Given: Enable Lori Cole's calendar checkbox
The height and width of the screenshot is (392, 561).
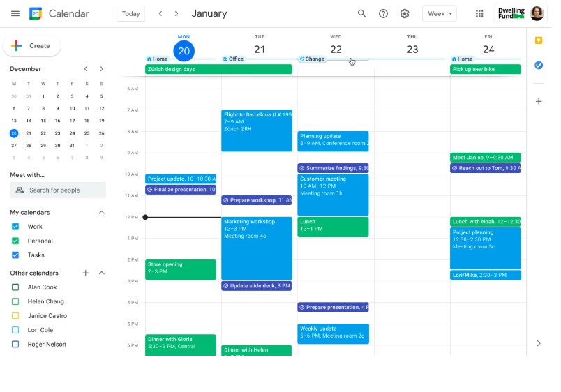Looking at the screenshot, I should click(x=15, y=330).
